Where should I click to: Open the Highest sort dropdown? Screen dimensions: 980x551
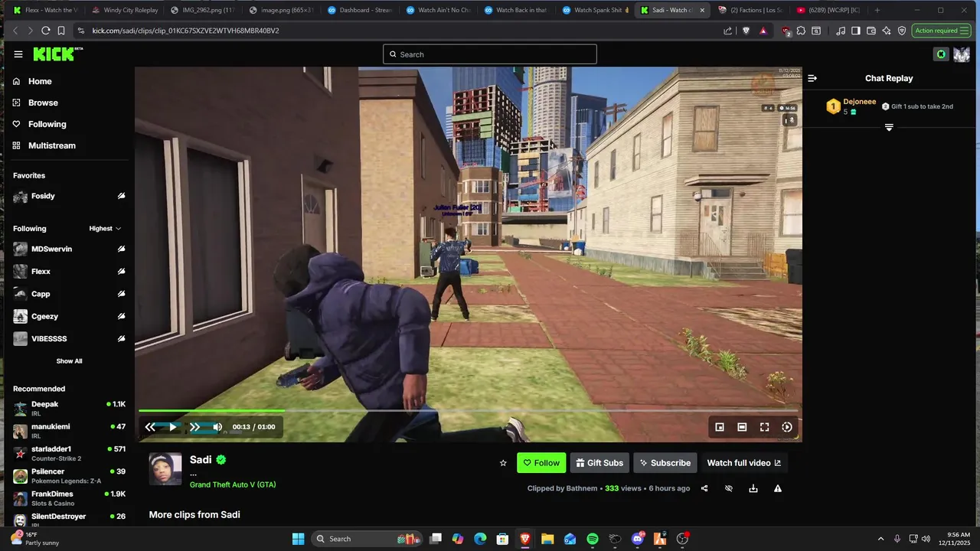(x=105, y=228)
